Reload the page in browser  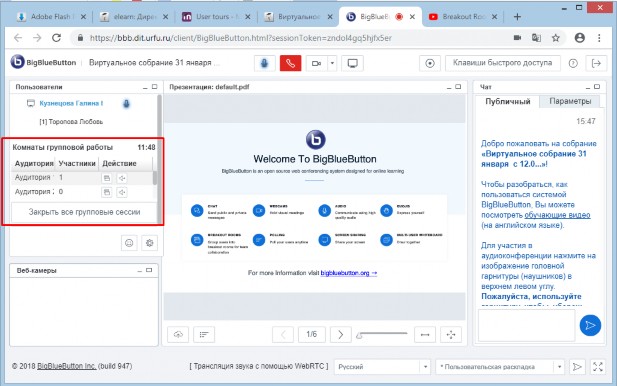pyautogui.click(x=56, y=38)
